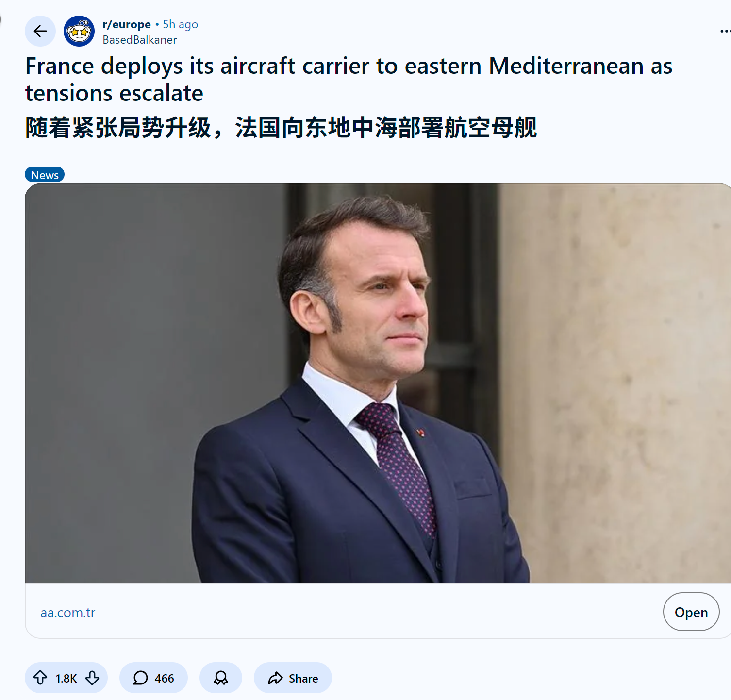The height and width of the screenshot is (700, 731).
Task: Open the r/europe subreddit link
Action: click(x=127, y=24)
